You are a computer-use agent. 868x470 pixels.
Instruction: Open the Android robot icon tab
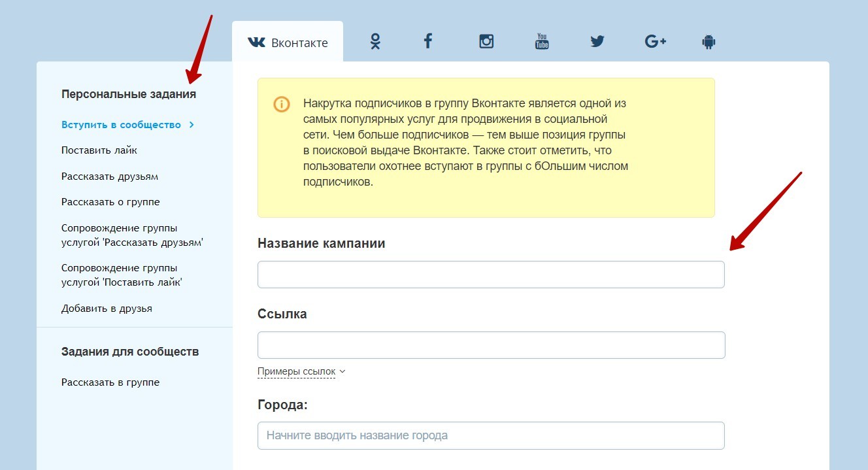pyautogui.click(x=709, y=42)
